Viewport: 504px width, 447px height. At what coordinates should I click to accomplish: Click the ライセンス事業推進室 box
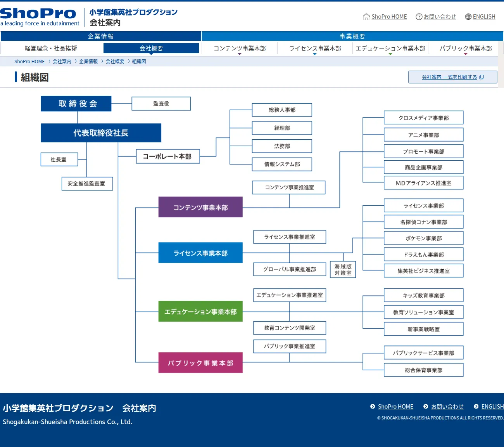click(290, 237)
